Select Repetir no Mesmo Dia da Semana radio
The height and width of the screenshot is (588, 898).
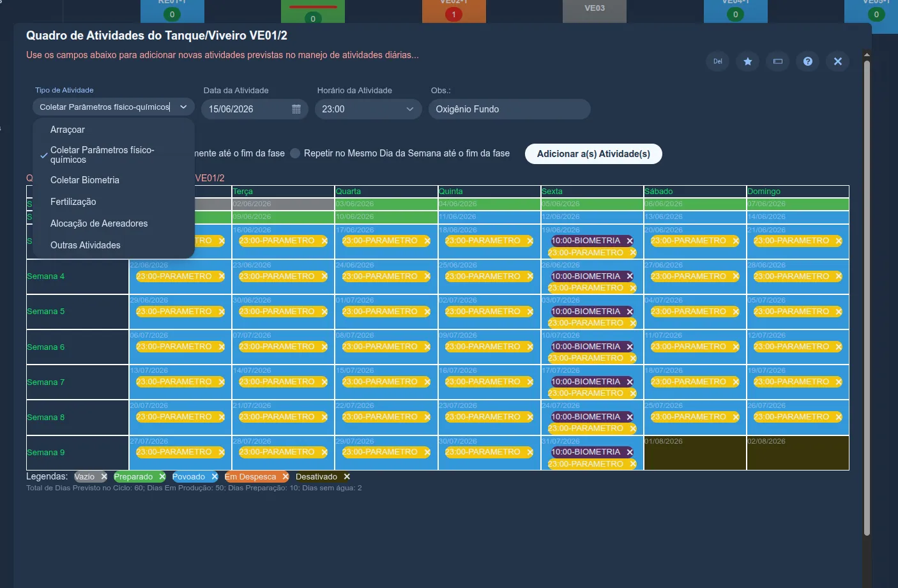click(295, 153)
